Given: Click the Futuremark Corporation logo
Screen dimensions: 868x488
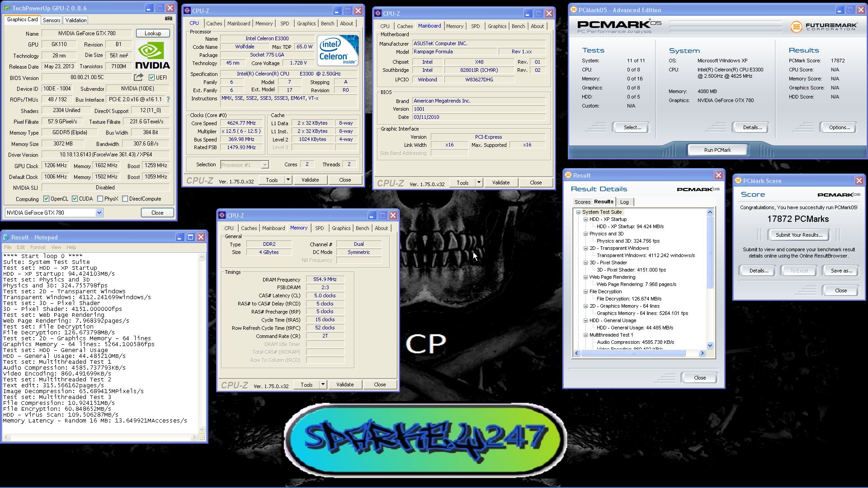Looking at the screenshot, I should [x=824, y=27].
